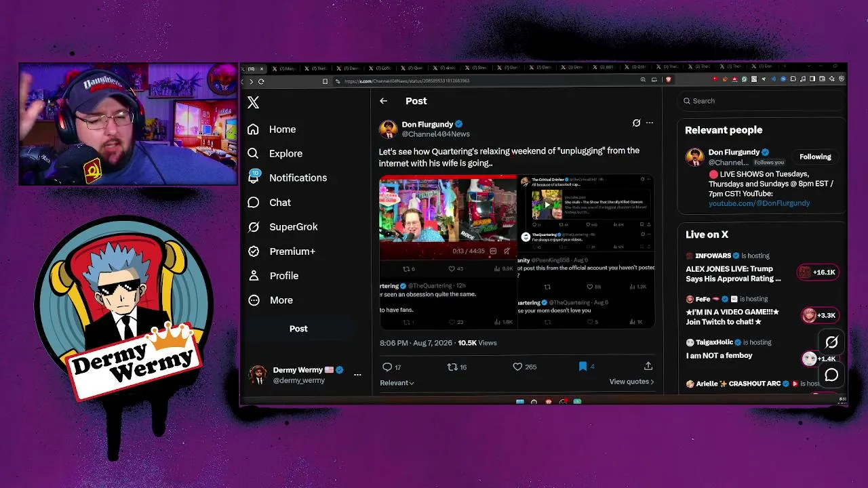Image resolution: width=868 pixels, height=488 pixels.
Task: Click the SuperGrok icon in the sidebar
Action: tap(253, 227)
